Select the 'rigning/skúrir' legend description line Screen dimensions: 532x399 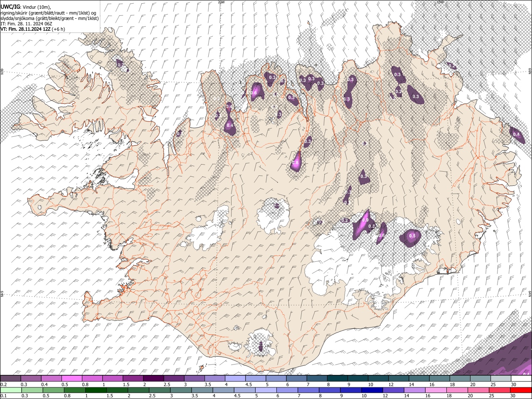coord(48,13)
